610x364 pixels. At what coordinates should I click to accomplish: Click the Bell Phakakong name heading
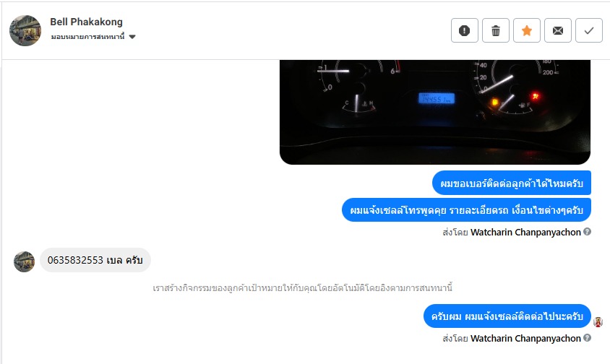pos(86,22)
